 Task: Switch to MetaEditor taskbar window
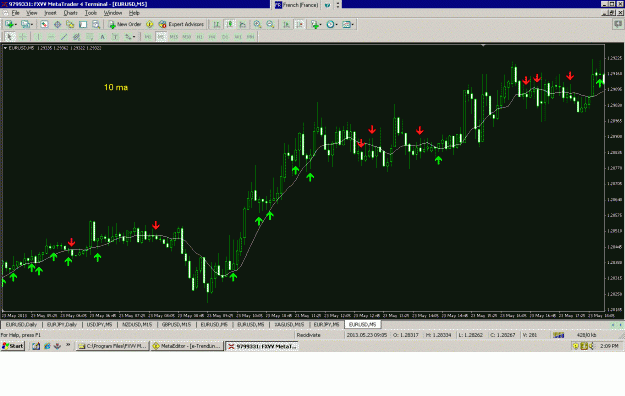187,346
